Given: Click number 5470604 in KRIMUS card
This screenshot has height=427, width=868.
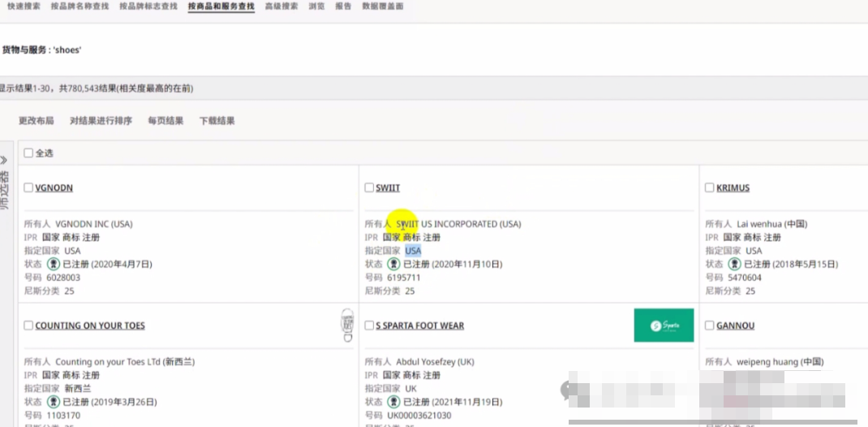Looking at the screenshot, I should 745,278.
